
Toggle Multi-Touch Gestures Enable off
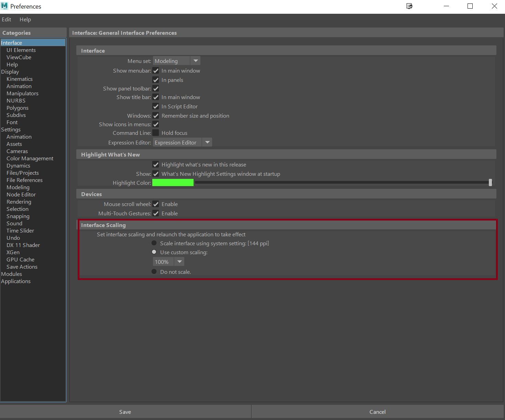click(156, 213)
